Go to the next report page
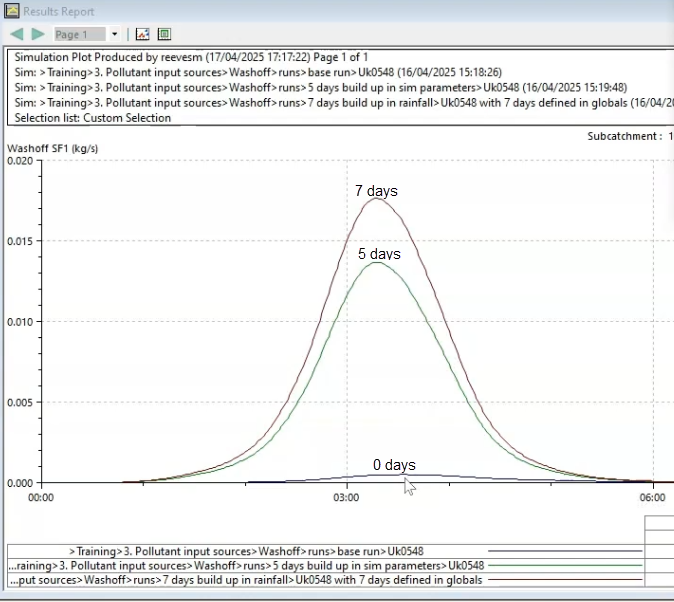This screenshot has height=602, width=674. 38,34
